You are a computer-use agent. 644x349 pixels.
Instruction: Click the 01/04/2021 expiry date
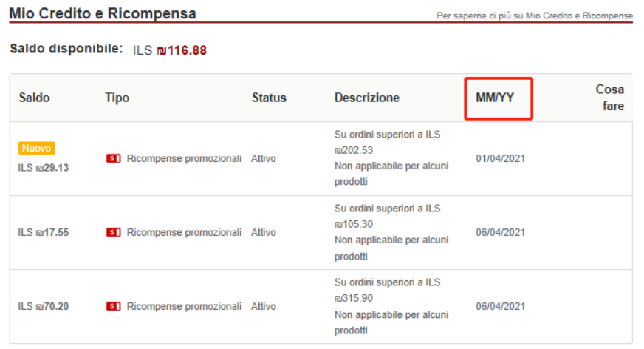click(x=500, y=158)
